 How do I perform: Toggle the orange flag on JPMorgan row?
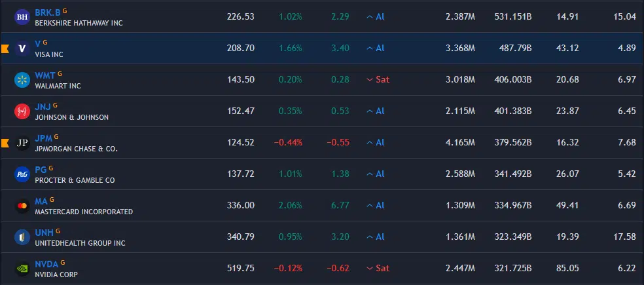click(5, 143)
